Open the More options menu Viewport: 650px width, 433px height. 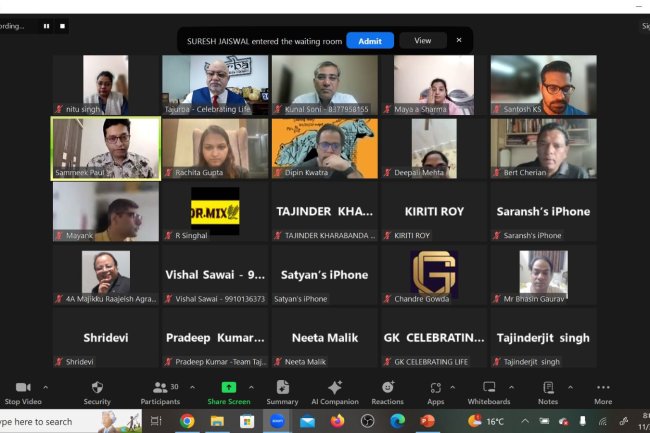tap(602, 388)
